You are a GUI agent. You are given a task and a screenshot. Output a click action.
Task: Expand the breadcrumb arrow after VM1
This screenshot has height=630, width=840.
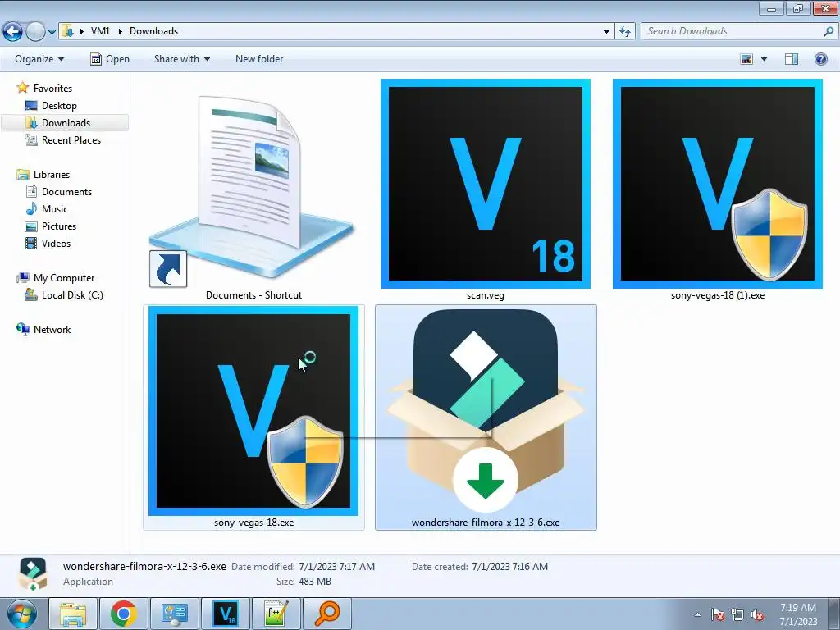point(120,31)
